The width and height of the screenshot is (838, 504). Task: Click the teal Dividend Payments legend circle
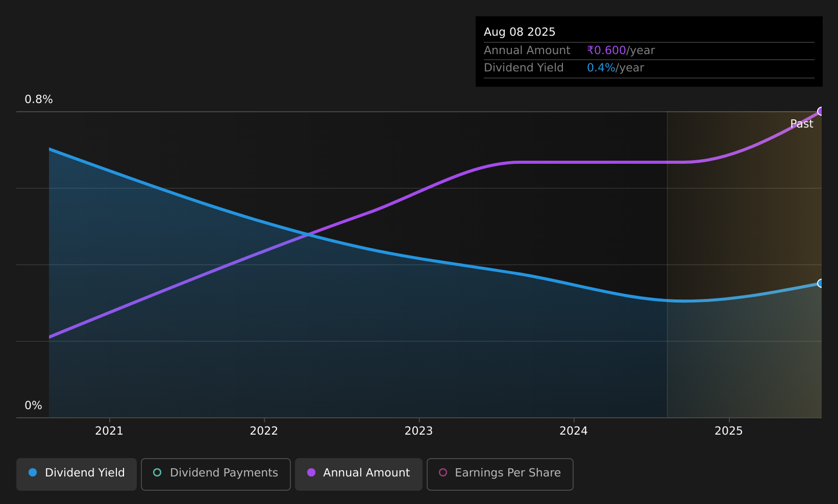(x=157, y=472)
